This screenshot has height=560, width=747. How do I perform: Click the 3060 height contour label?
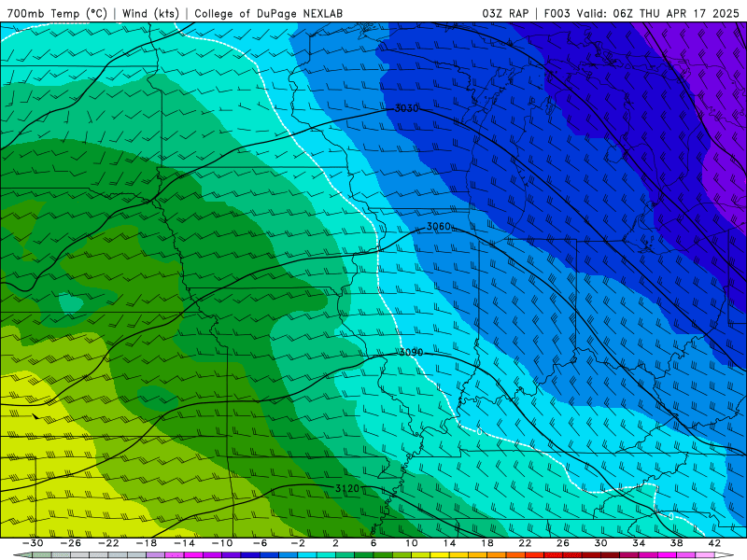coord(438,226)
